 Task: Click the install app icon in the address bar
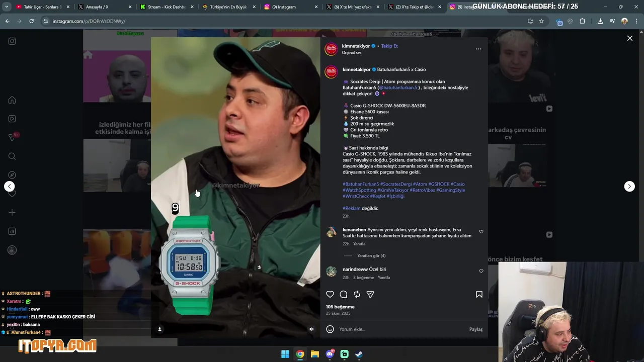pos(530,21)
